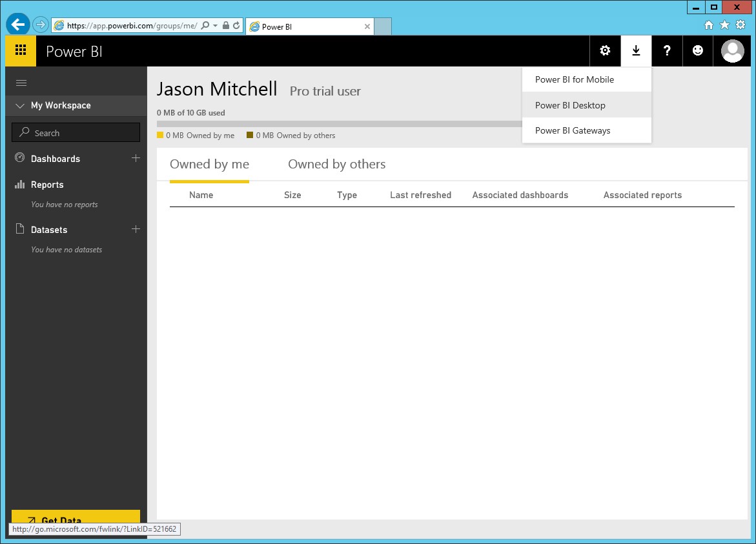The height and width of the screenshot is (544, 756).
Task: Sort by Name column header
Action: pos(201,195)
